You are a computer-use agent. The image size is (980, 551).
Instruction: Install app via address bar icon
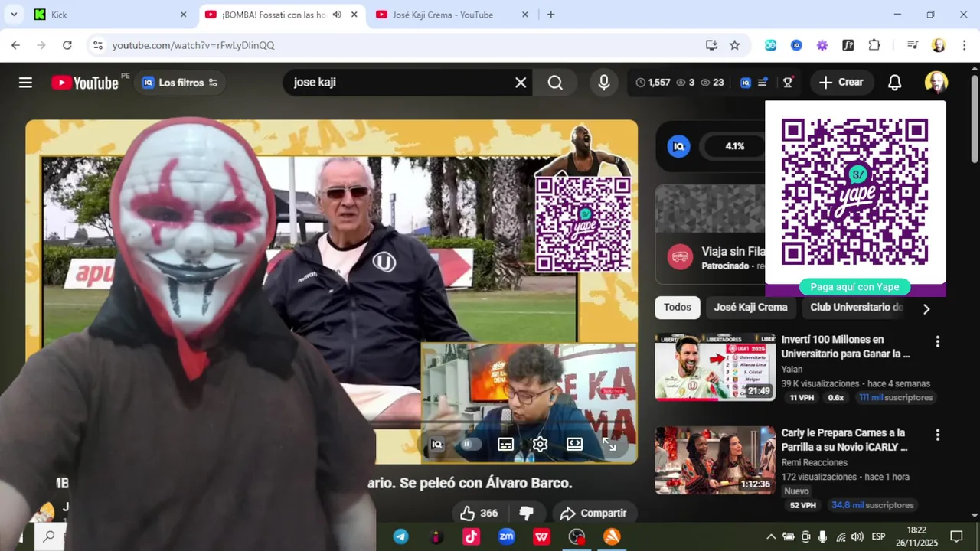[x=711, y=45]
